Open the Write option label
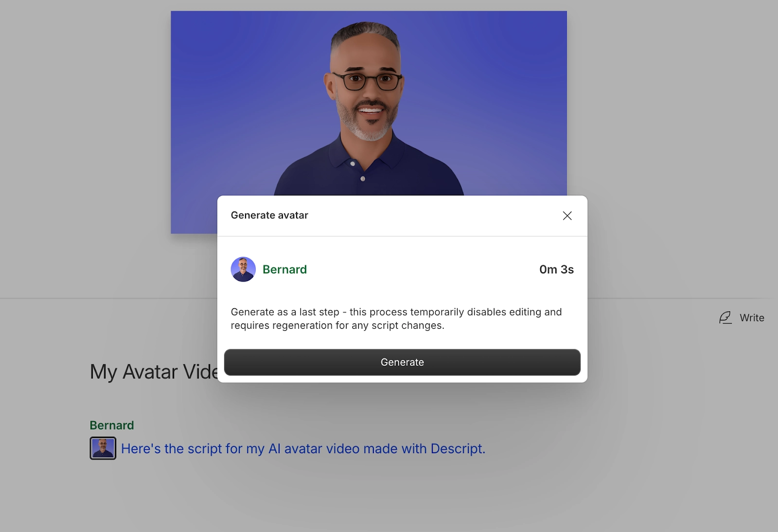Screen dimensions: 778x532 point(752,318)
